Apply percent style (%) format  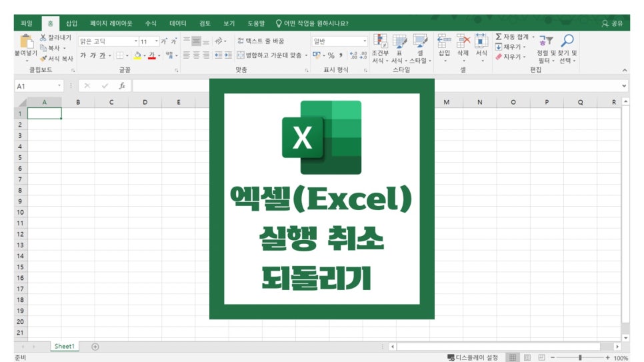pos(331,55)
